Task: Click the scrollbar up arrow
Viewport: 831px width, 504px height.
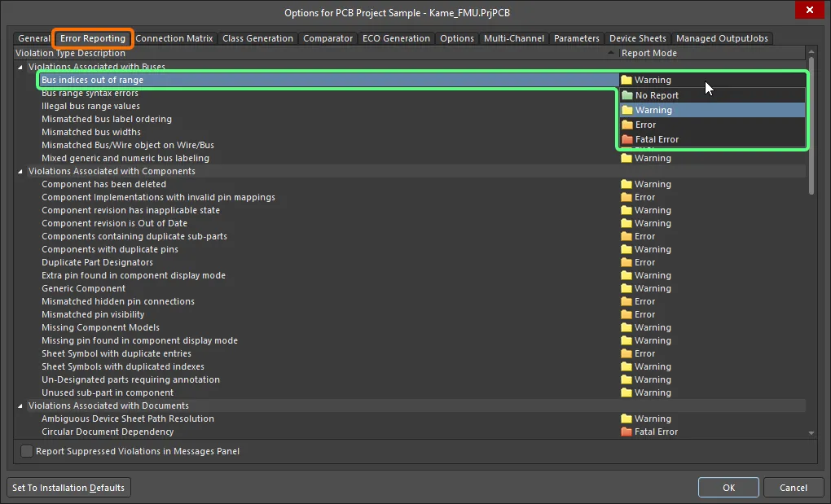Action: coord(811,52)
